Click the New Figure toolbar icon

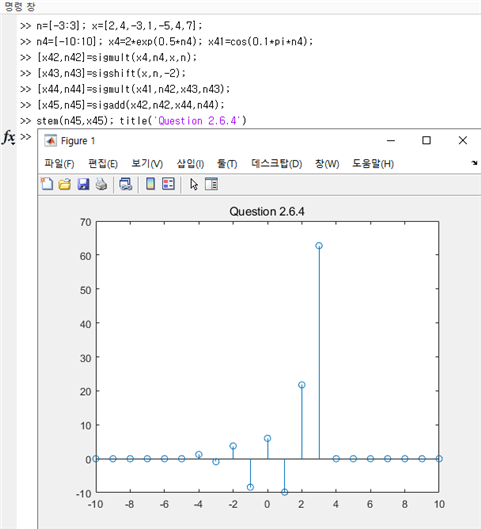pyautogui.click(x=47, y=184)
